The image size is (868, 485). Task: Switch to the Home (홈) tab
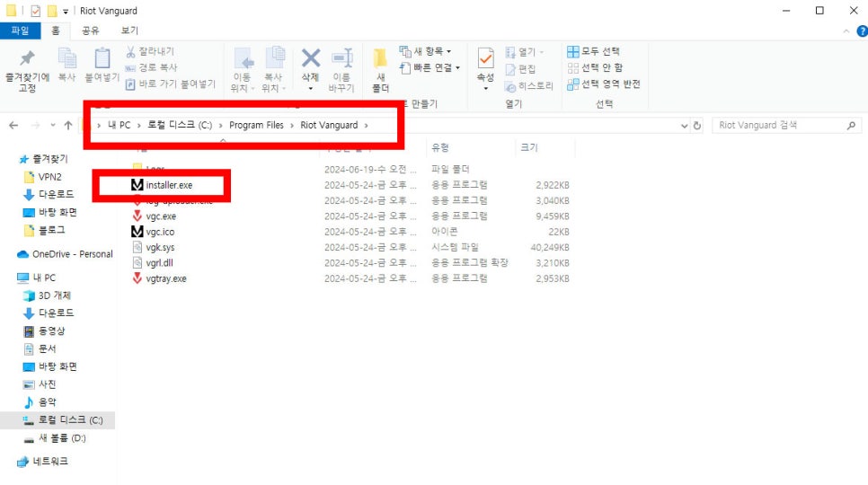pyautogui.click(x=56, y=31)
